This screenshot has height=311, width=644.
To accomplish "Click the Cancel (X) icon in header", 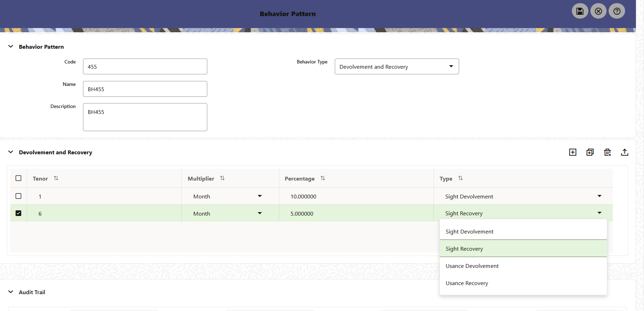I will pyautogui.click(x=598, y=11).
